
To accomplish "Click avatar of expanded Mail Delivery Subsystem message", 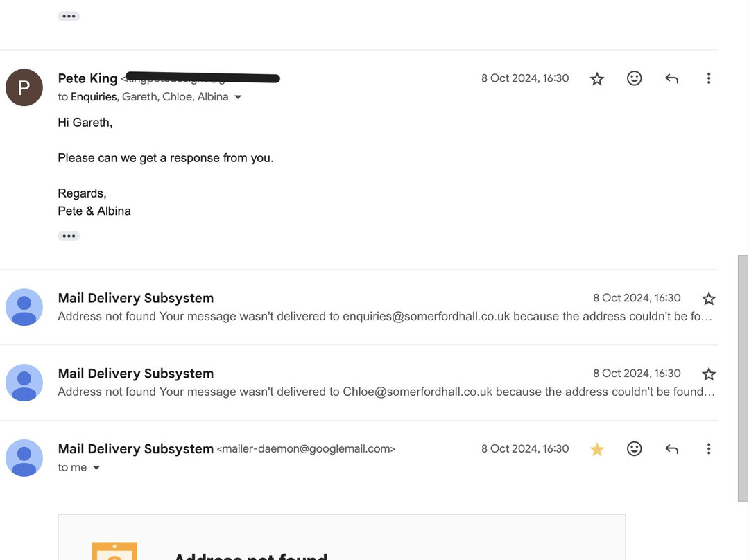I will pos(24,458).
